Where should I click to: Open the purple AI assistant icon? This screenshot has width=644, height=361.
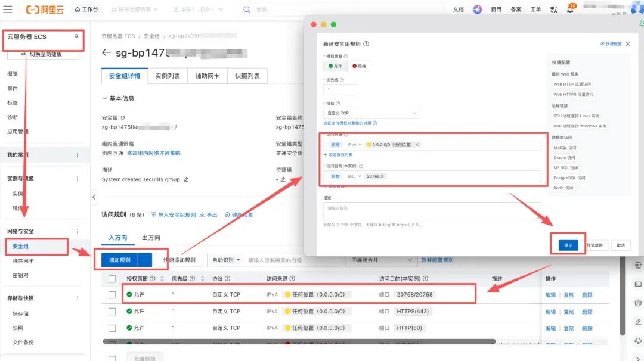click(477, 9)
